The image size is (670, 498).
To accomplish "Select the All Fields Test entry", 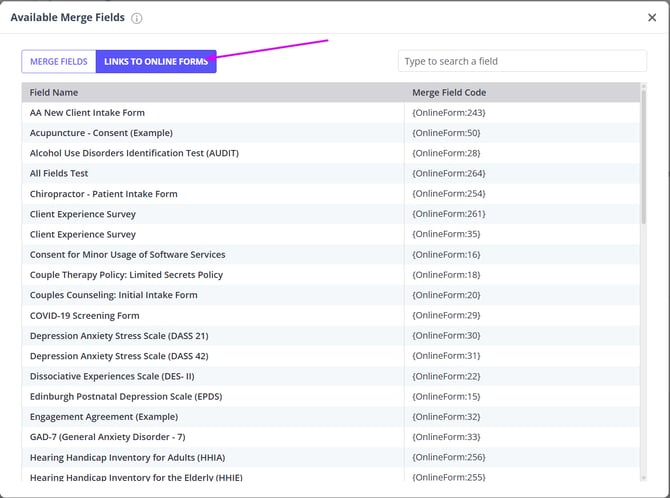I will point(59,173).
